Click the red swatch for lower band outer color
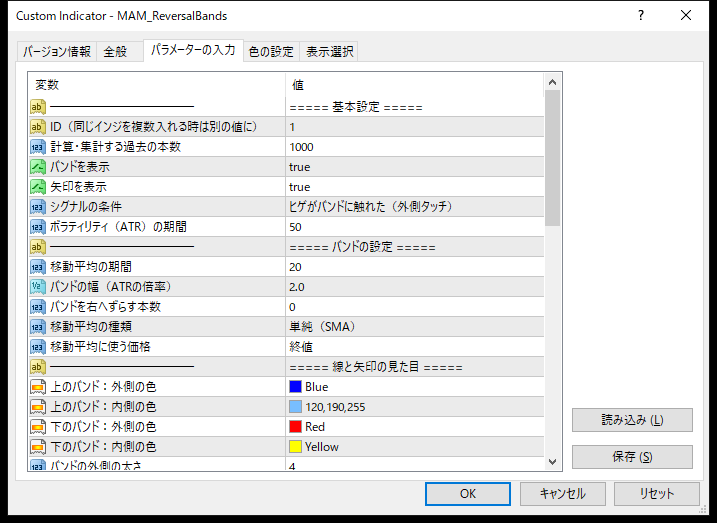Screen dimensions: 717x523 click(x=295, y=427)
